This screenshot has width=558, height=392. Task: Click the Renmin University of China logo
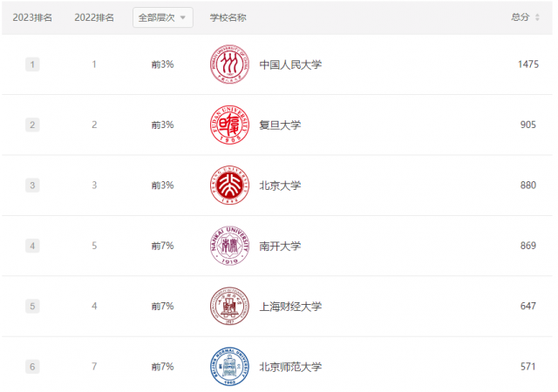[x=229, y=64]
